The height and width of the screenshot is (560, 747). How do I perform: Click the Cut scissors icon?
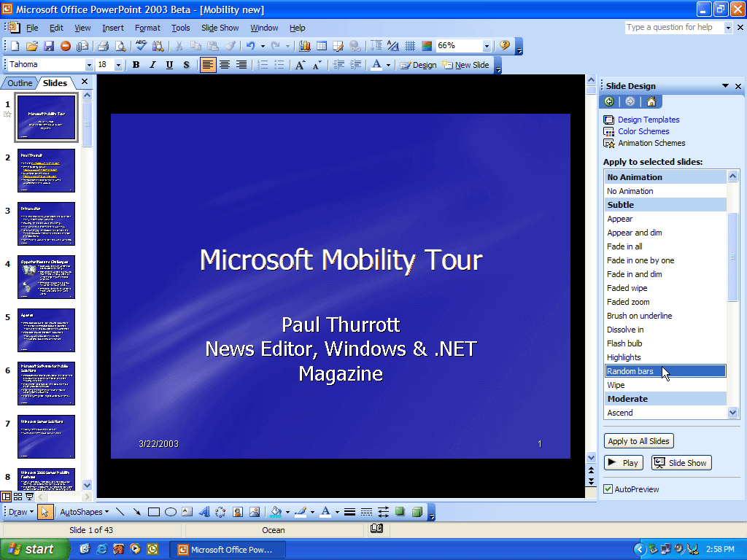tap(179, 46)
